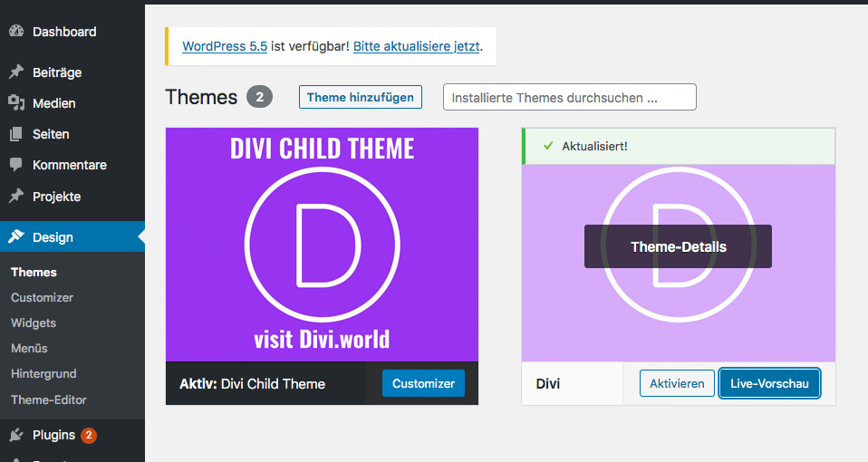Screen dimensions: 868x462
Task: Click the Customizer button on Divi Child Theme
Action: tap(423, 383)
